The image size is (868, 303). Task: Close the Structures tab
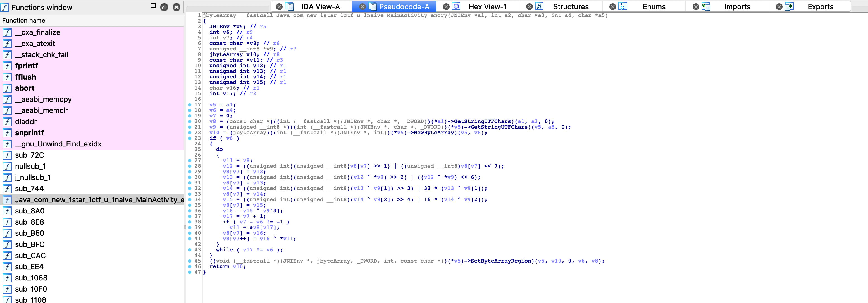pos(529,7)
